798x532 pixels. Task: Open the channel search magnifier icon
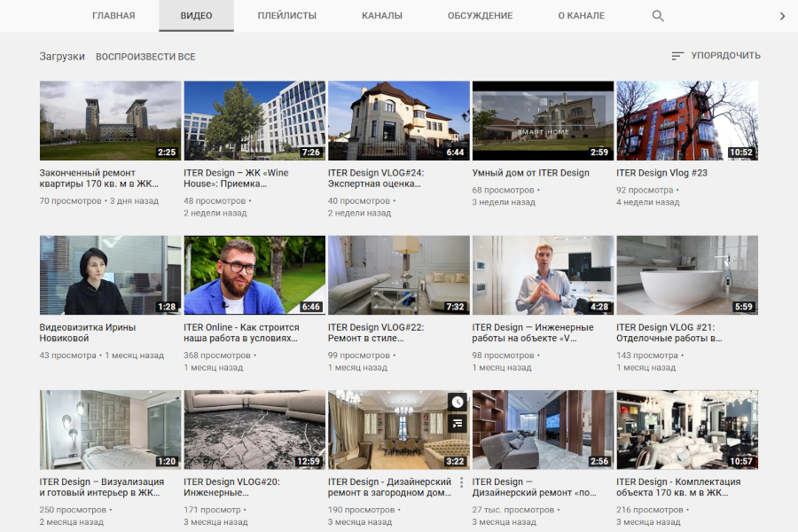tap(658, 16)
